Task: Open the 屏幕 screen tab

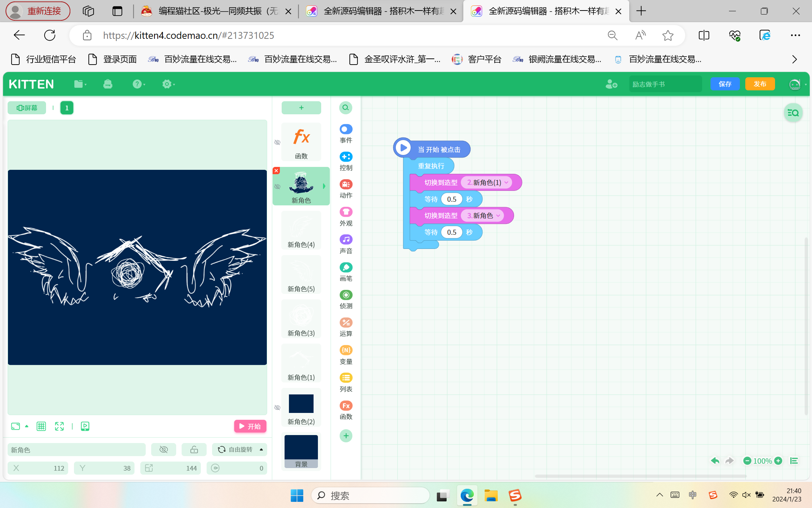Action: 27,108
